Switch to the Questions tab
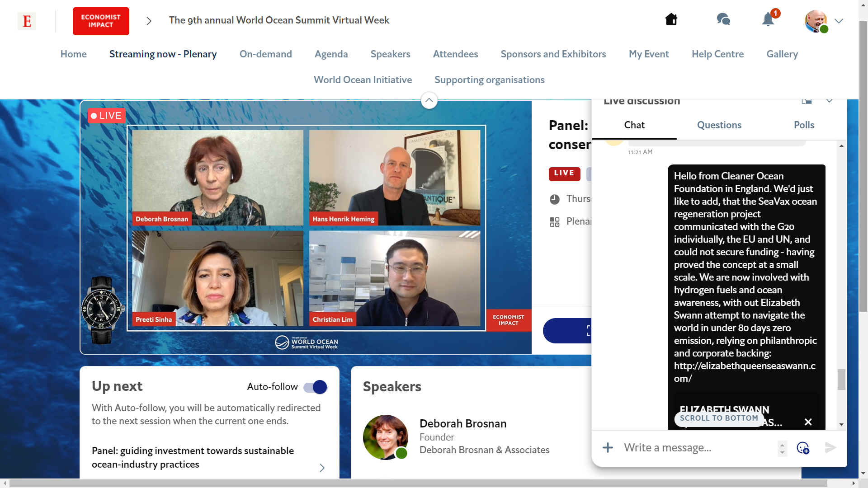The image size is (868, 488). tap(719, 125)
